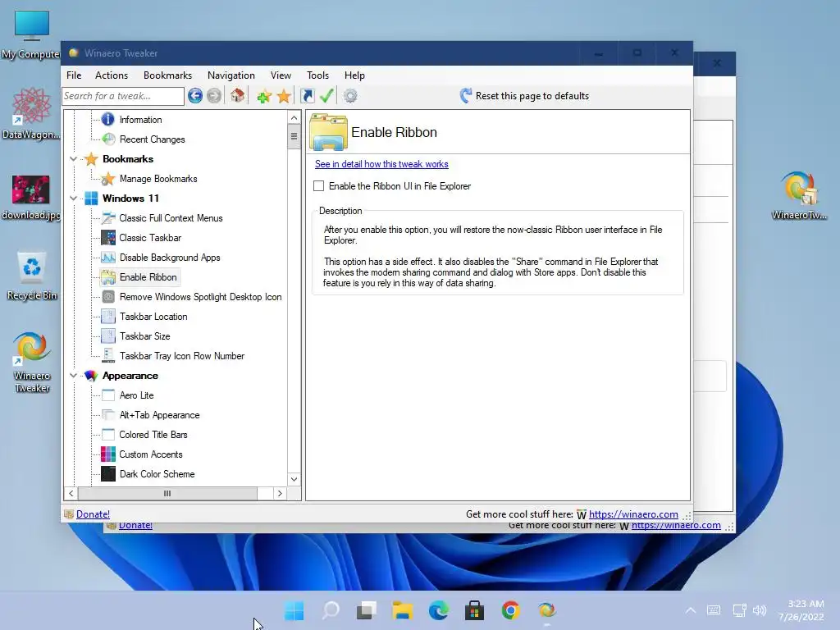Open File Explorer from the taskbar
Screen dimensions: 840x630
[402, 610]
